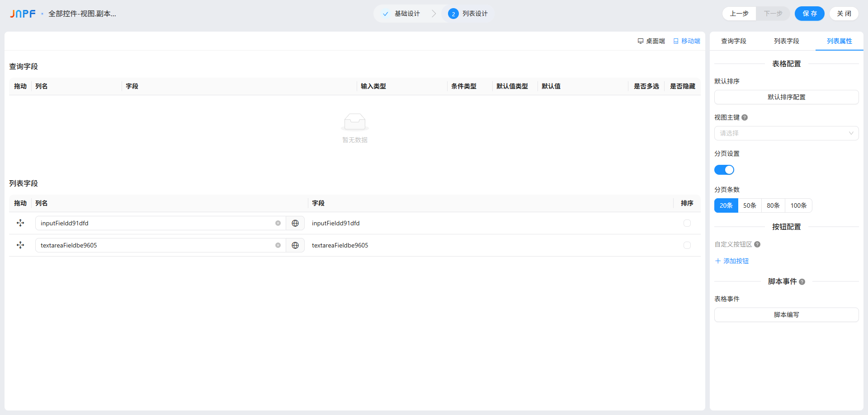Expand the 视图主键 dropdown
The height and width of the screenshot is (415, 868).
tap(786, 133)
